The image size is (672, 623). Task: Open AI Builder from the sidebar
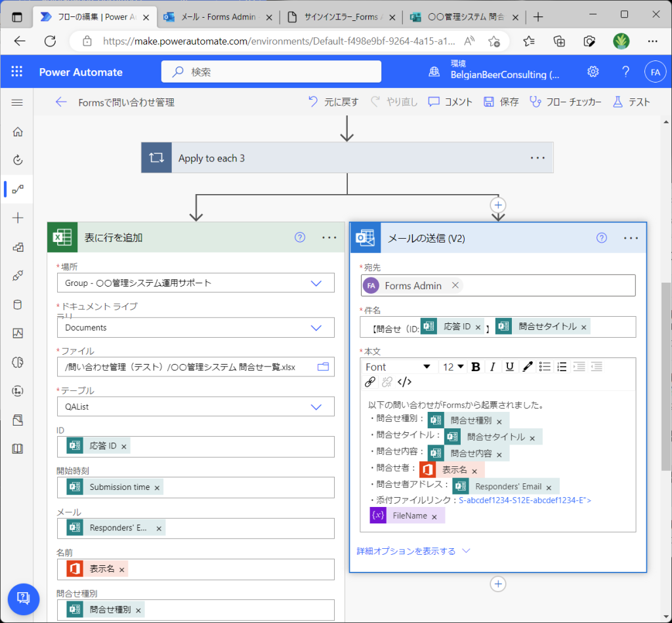click(18, 362)
